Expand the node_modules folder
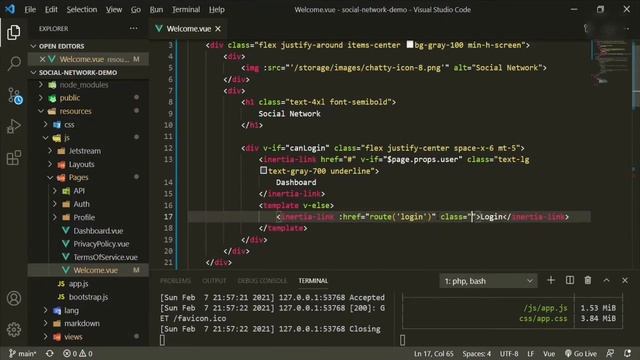This screenshot has width=640, height=360. 40,85
